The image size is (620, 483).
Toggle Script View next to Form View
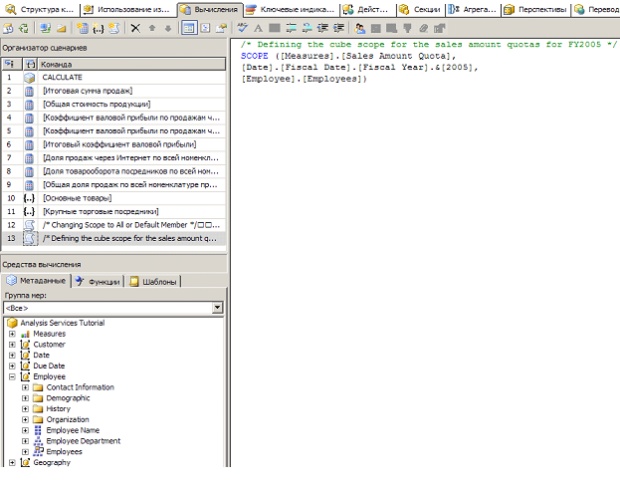tap(204, 29)
